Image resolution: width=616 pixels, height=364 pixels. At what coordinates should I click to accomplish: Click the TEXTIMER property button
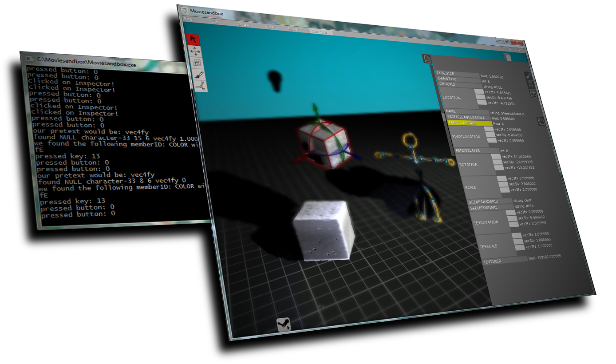pyautogui.click(x=505, y=261)
